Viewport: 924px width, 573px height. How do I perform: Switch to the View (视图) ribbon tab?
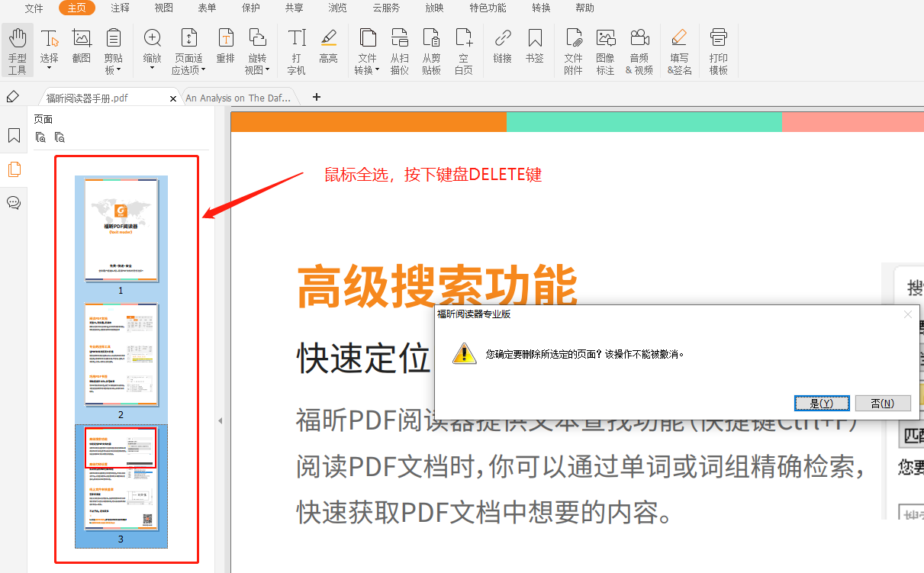pos(163,8)
